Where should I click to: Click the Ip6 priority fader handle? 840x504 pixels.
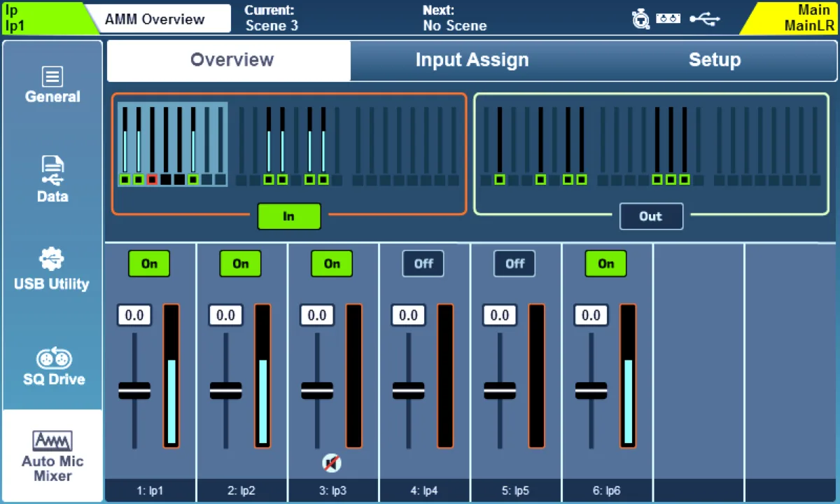[591, 391]
